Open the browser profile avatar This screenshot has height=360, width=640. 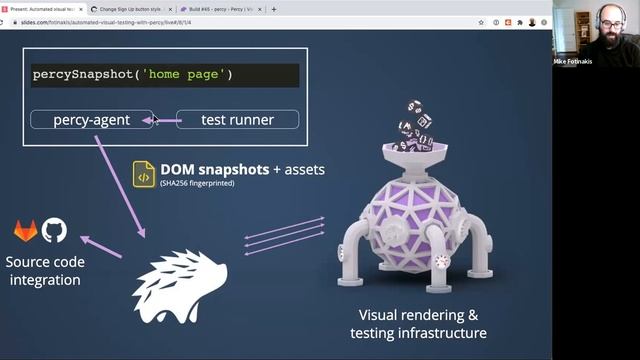(x=532, y=22)
